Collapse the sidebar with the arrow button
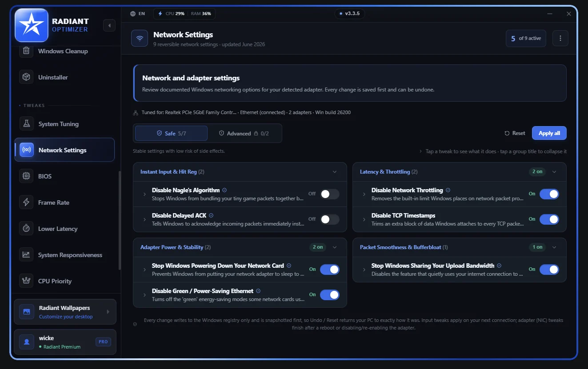 (x=109, y=25)
